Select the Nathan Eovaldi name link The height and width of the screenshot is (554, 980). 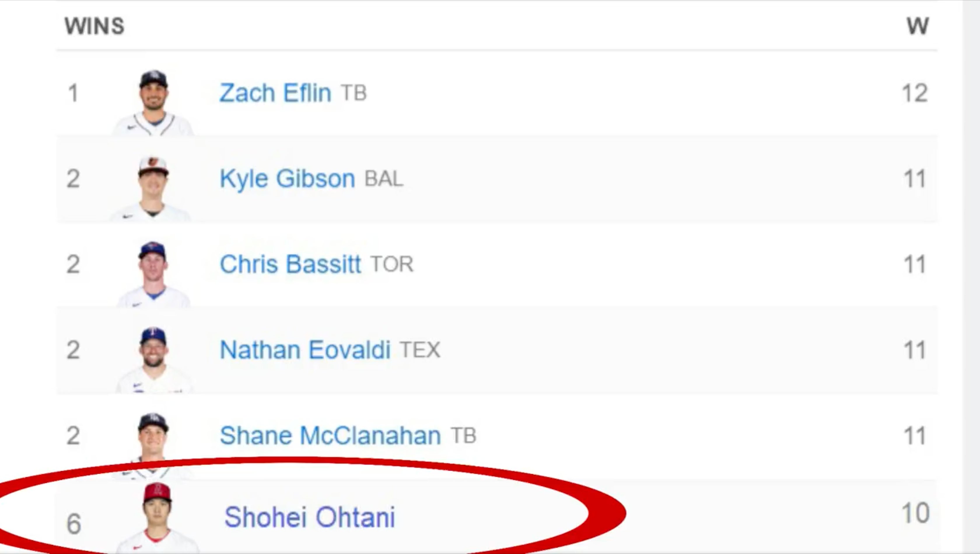click(305, 350)
